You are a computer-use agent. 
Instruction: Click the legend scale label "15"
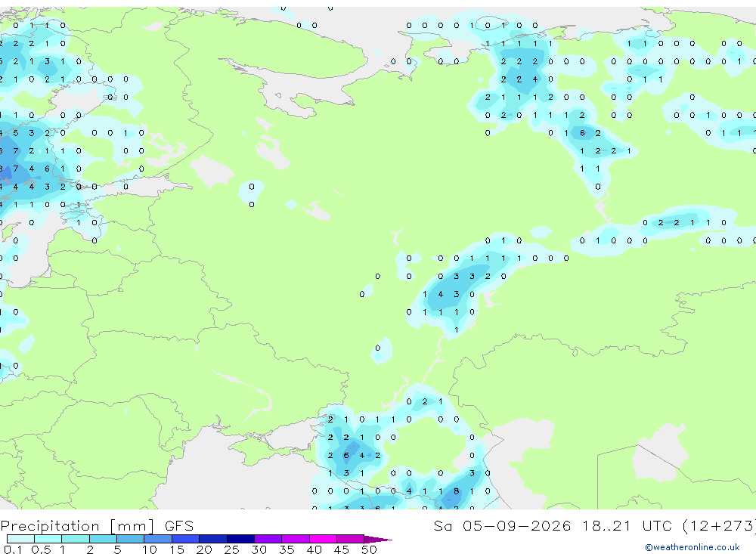(176, 549)
